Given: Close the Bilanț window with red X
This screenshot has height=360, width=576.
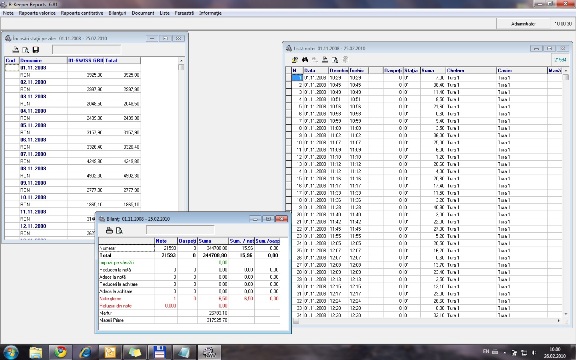Looking at the screenshot, I should (281, 219).
